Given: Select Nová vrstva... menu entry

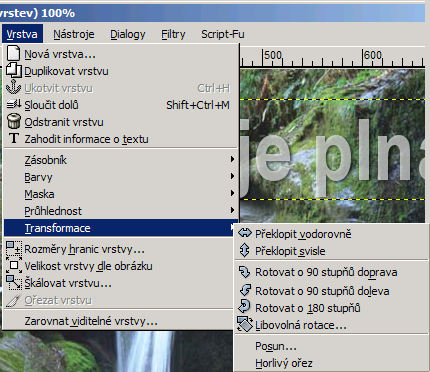Looking at the screenshot, I should [x=121, y=54].
